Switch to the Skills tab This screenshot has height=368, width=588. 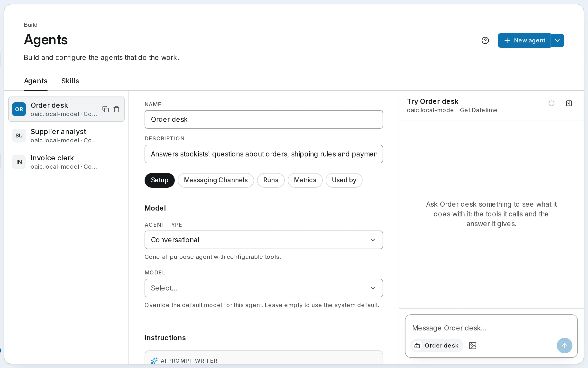coord(70,81)
